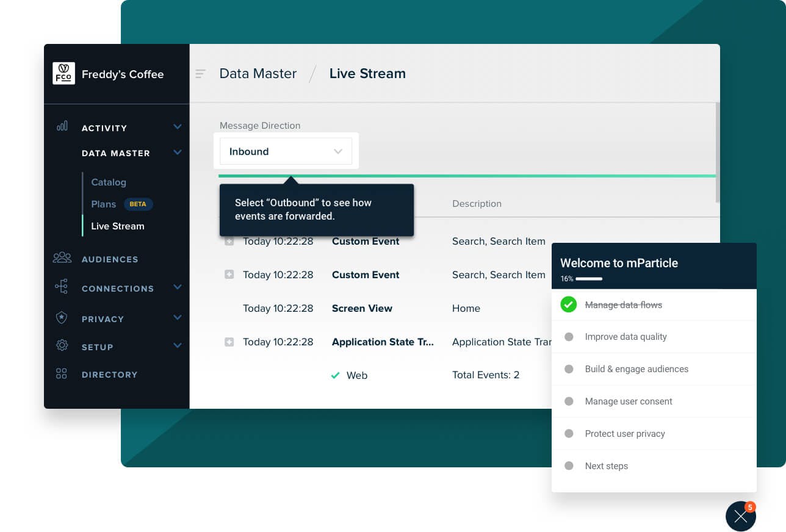
Task: Open the Audiences menu item
Action: click(x=110, y=259)
